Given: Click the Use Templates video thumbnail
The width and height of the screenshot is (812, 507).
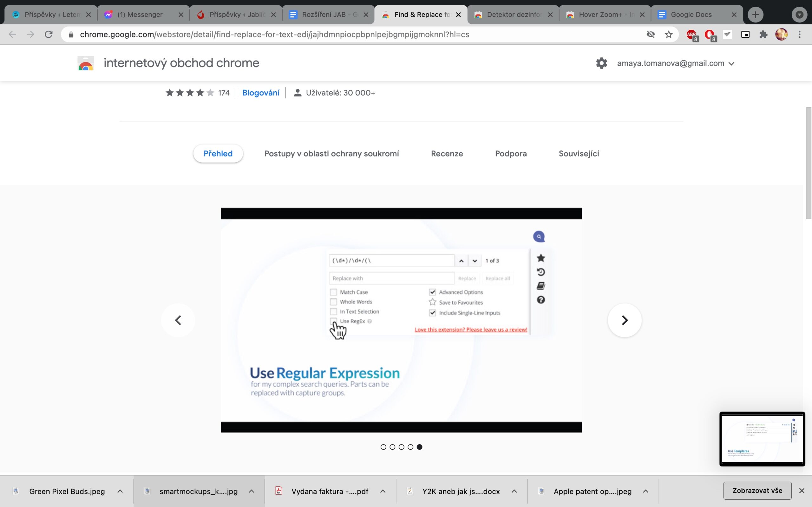Looking at the screenshot, I should click(762, 439).
